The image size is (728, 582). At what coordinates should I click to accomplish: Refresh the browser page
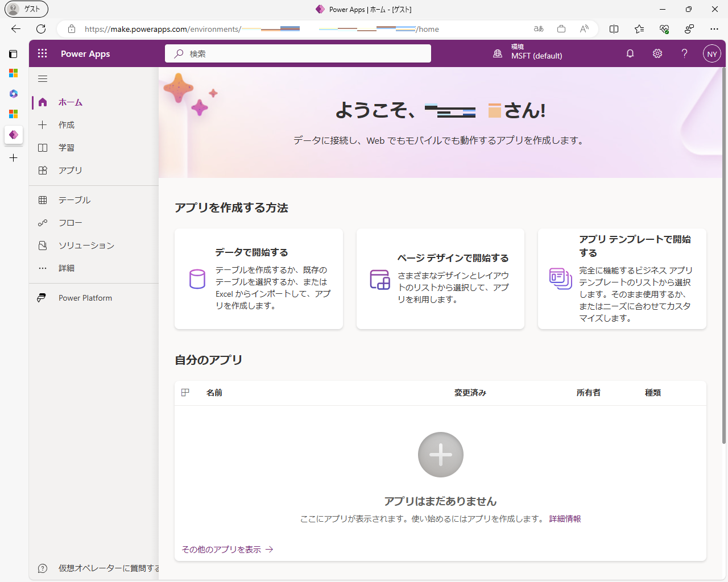click(x=41, y=29)
